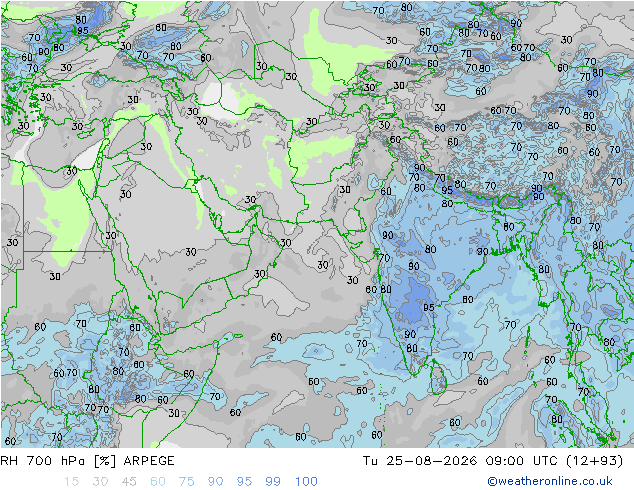The height and width of the screenshot is (490, 634).
Task: Select the legend value '90' in the scale
Action: click(216, 482)
